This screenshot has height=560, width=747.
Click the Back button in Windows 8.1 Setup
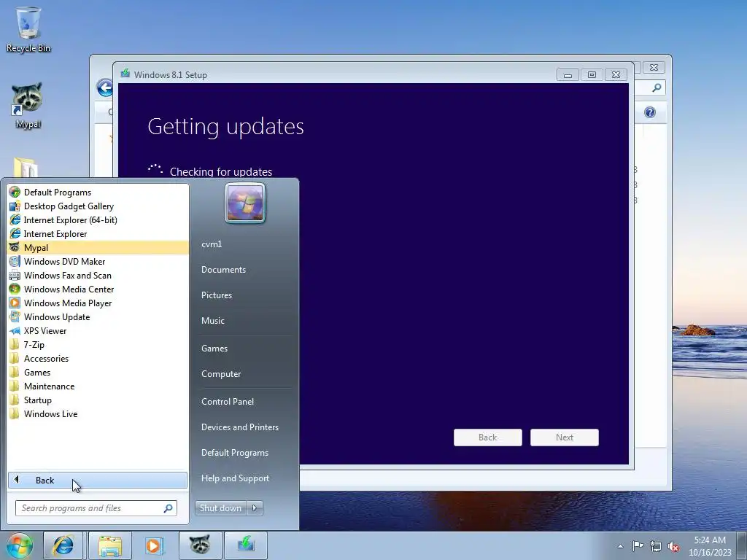[x=488, y=437]
